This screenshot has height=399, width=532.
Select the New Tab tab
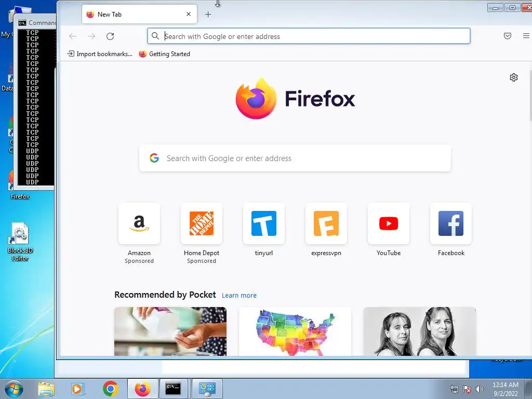coord(139,14)
